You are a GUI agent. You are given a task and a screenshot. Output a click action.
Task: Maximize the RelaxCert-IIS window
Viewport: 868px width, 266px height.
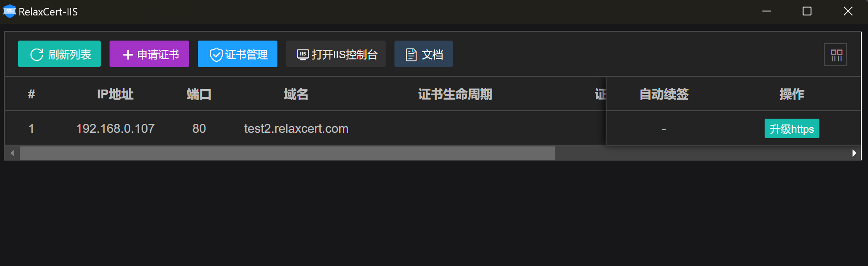point(807,11)
